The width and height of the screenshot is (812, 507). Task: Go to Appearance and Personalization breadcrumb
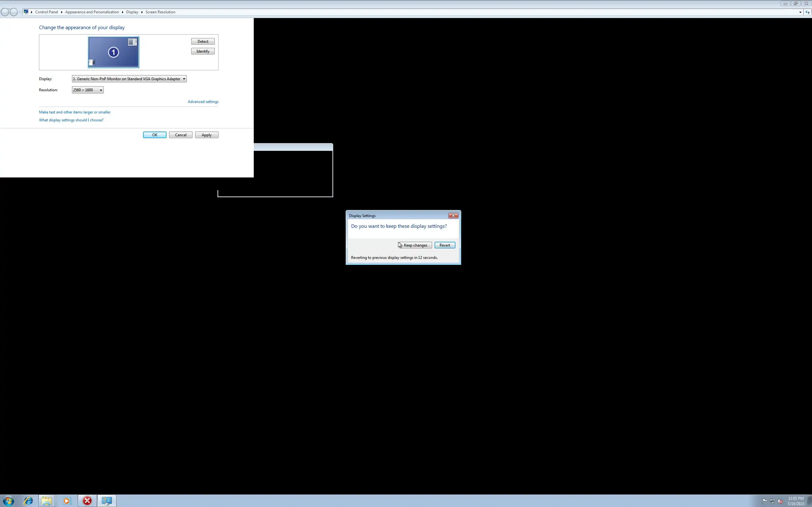pyautogui.click(x=92, y=12)
